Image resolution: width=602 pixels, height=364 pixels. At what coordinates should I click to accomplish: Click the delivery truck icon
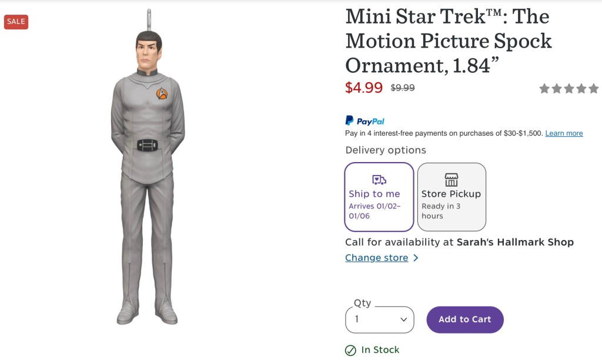(379, 180)
